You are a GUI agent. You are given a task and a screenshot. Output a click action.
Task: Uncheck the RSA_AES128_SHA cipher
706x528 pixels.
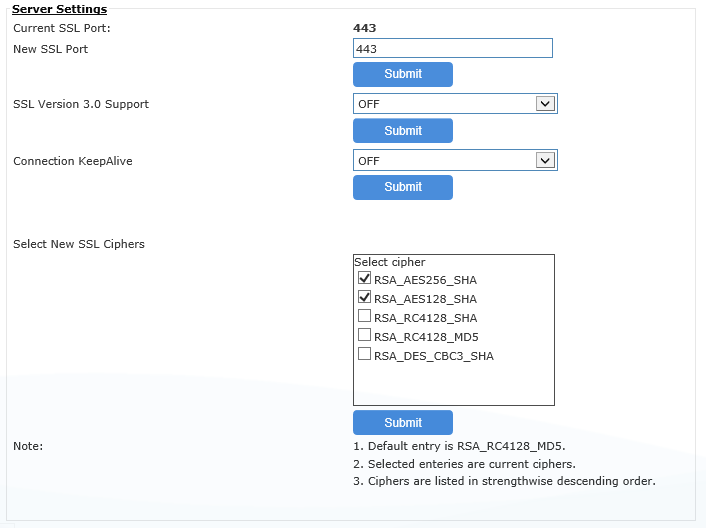(x=364, y=297)
